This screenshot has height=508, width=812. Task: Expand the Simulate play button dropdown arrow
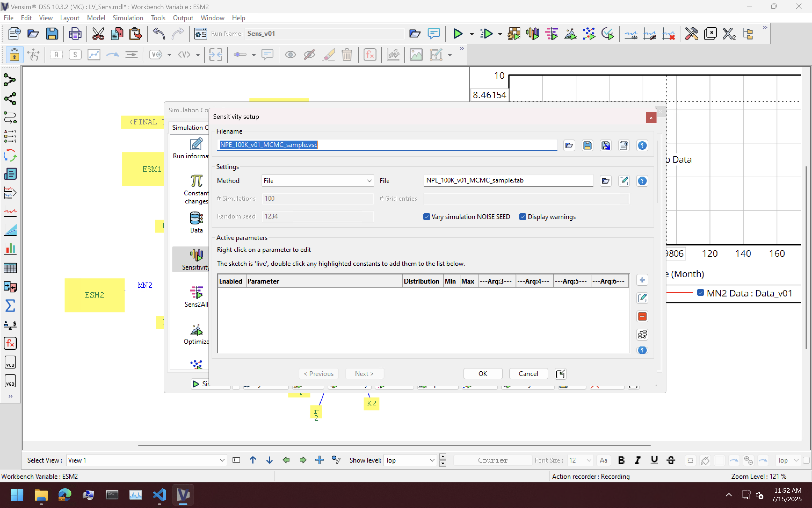pos(472,34)
